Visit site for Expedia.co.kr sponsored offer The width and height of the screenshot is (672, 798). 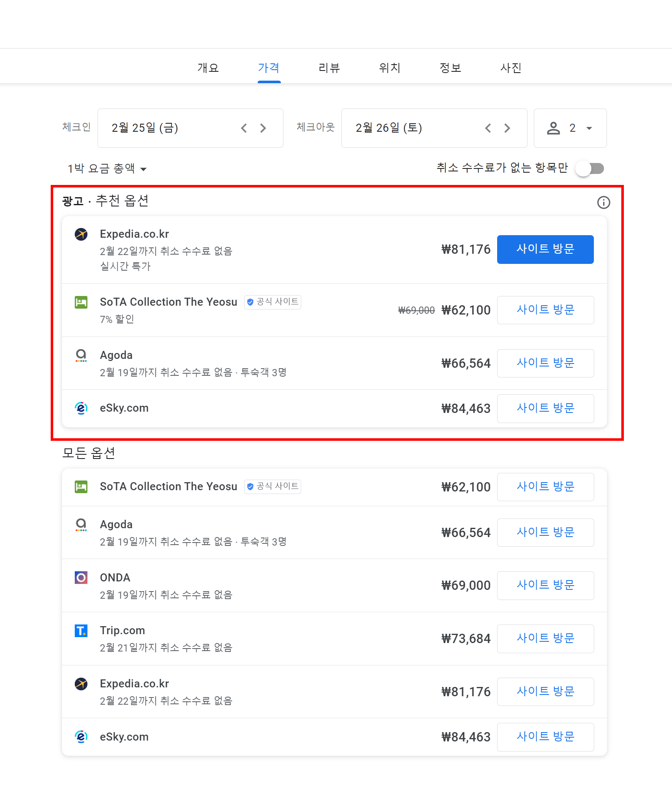click(545, 249)
